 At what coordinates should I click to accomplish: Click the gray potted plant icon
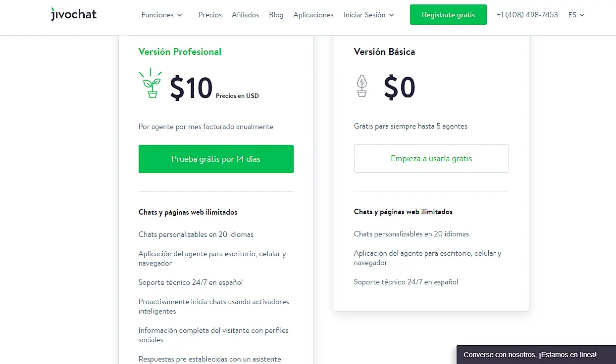(x=362, y=86)
